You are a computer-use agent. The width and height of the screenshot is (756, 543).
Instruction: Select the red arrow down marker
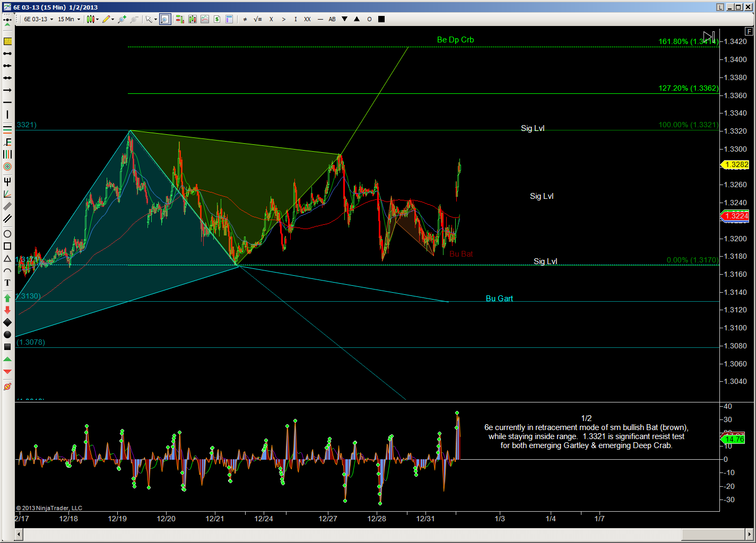pyautogui.click(x=7, y=310)
